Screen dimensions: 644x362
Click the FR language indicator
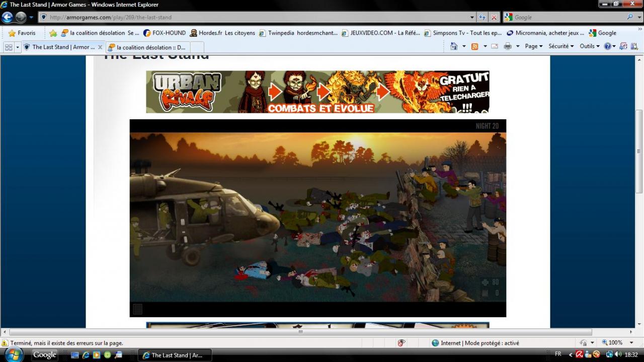[558, 354]
